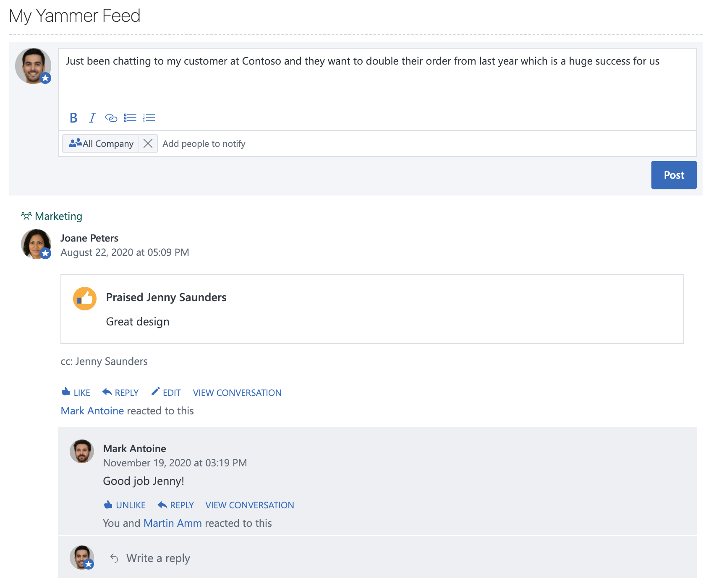Toggle italic formatting in post editor
This screenshot has height=588, width=711.
92,118
